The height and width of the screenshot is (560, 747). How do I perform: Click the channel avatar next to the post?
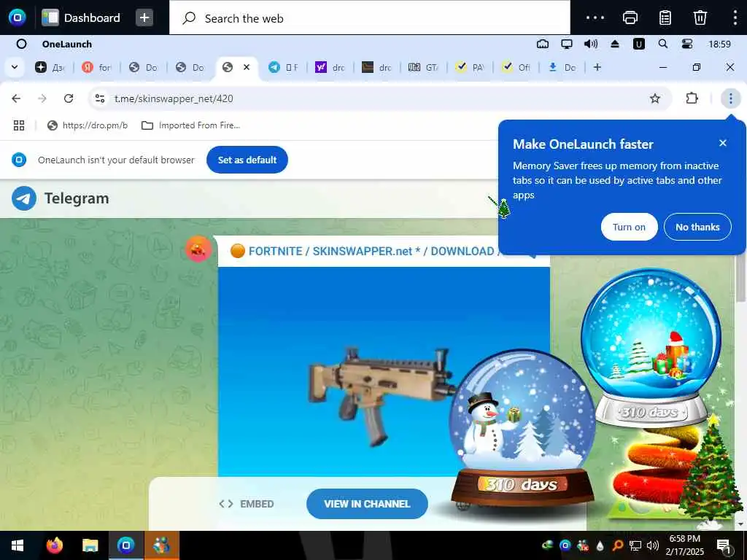point(198,249)
